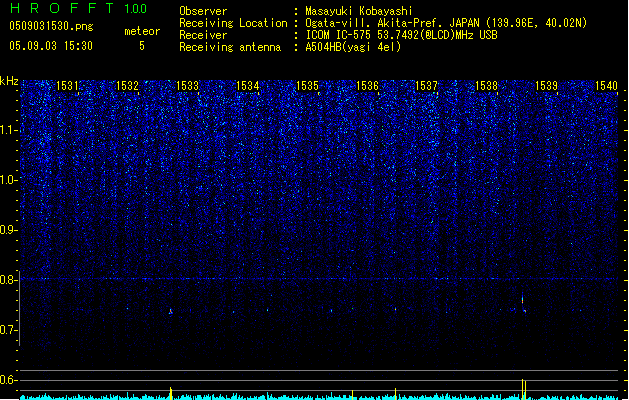Screen dimensions: 629x400
Task: Click the 1539 time marker
Action: click(546, 86)
